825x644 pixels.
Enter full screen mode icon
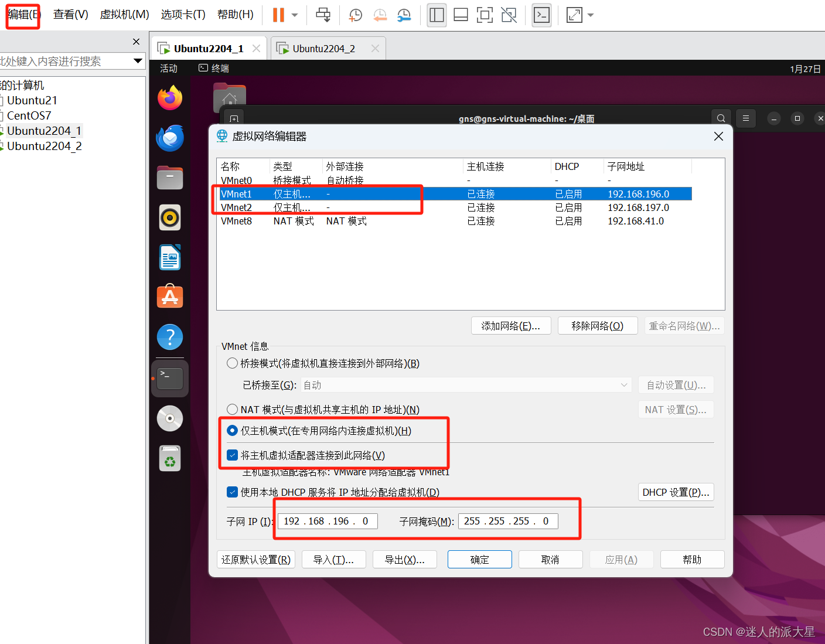pyautogui.click(x=485, y=15)
